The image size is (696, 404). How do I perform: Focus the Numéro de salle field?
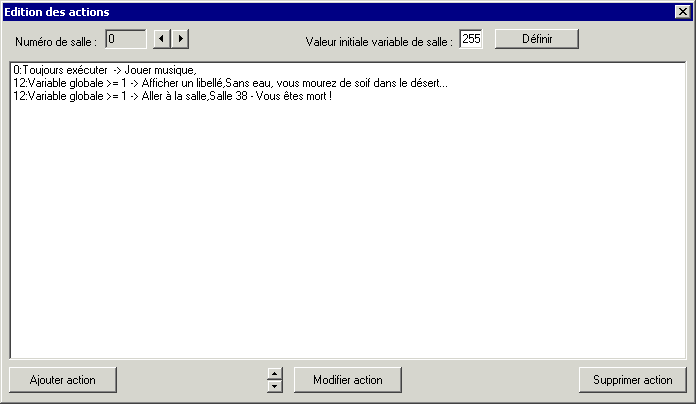[126, 39]
